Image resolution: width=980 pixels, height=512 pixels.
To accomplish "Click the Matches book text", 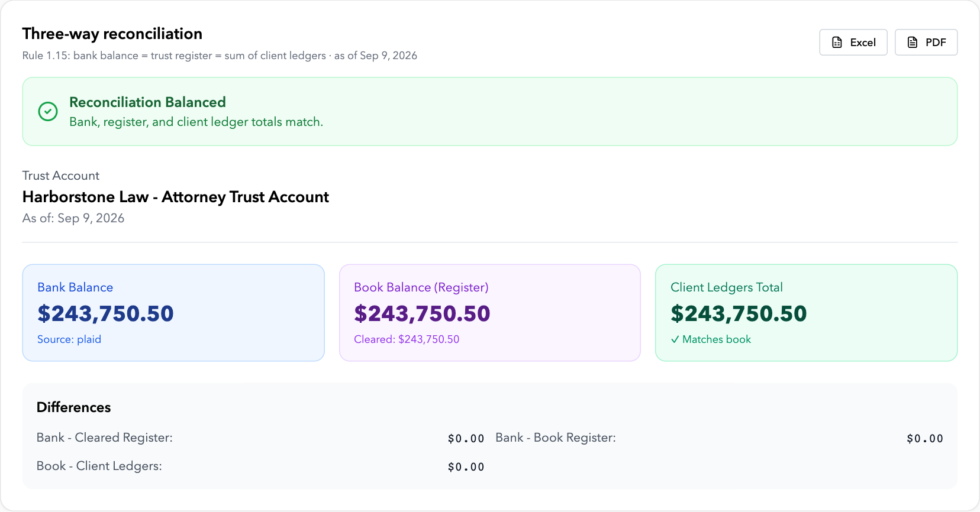I will (x=717, y=339).
